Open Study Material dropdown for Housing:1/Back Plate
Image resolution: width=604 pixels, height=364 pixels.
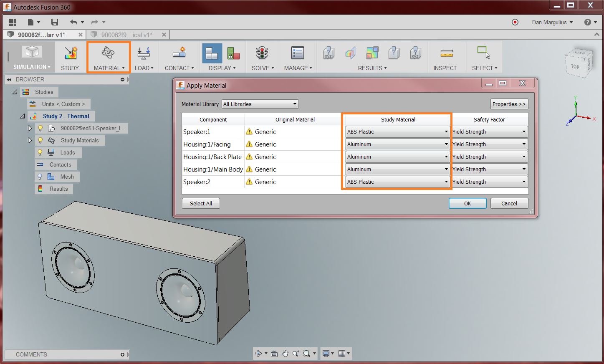(x=397, y=157)
